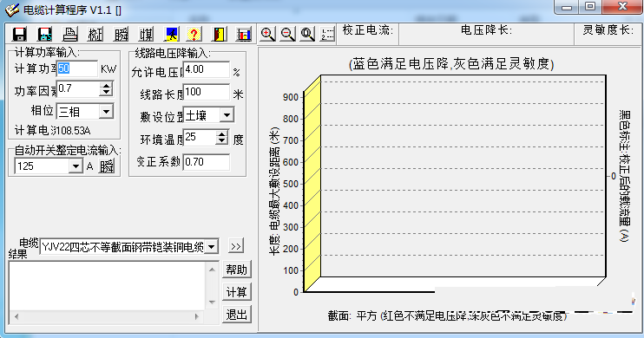Click the 埋 toolbar icon
This screenshot has width=644, height=338.
point(146,34)
